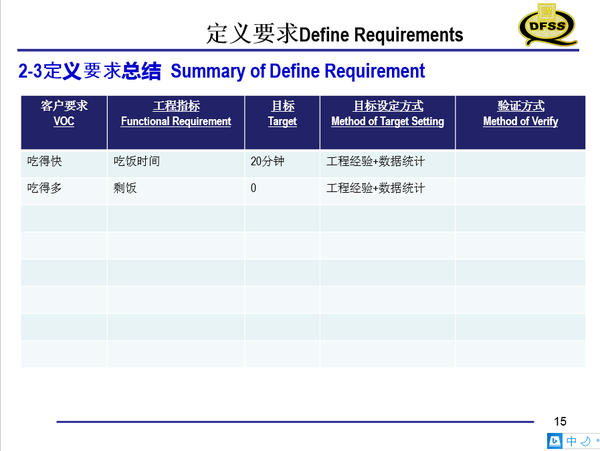Click the Functional Requirement column header

(176, 122)
